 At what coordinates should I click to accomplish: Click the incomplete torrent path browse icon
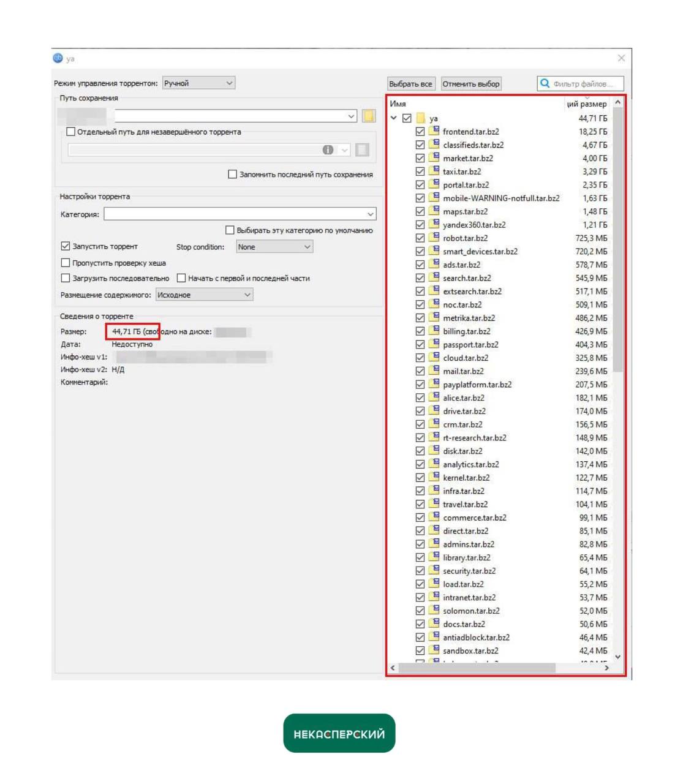coord(362,149)
